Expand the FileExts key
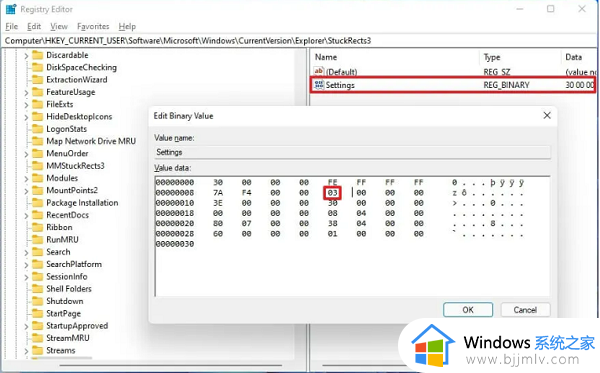 tap(26, 105)
